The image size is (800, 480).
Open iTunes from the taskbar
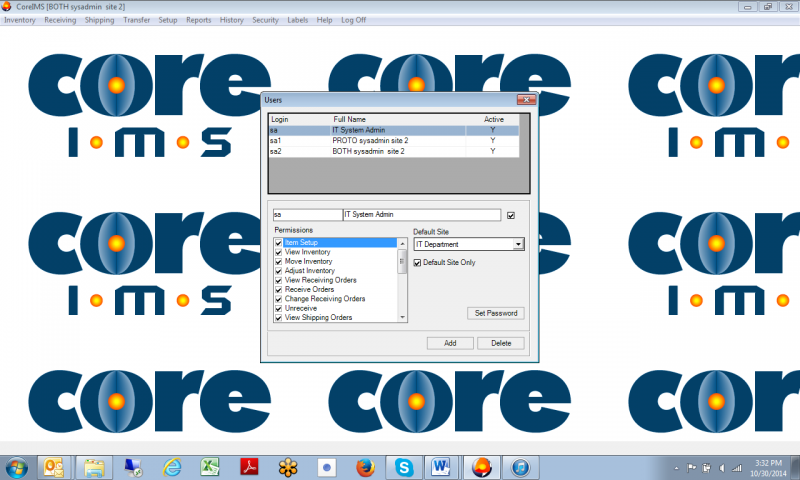click(520, 467)
